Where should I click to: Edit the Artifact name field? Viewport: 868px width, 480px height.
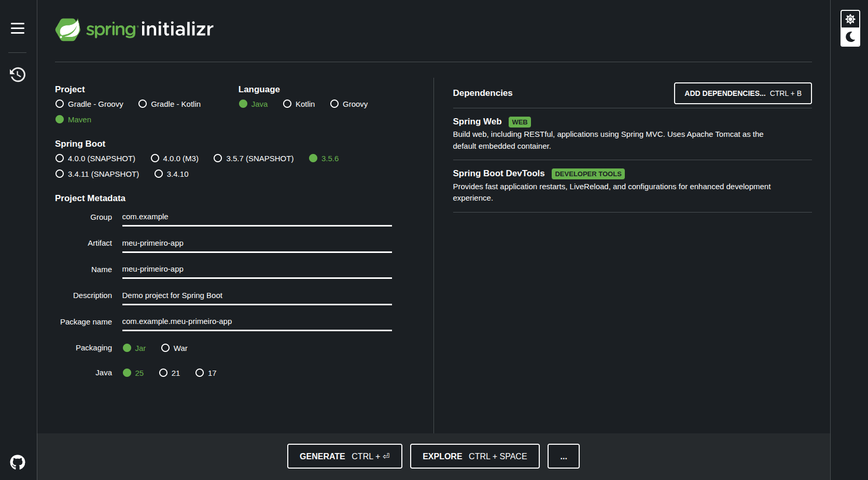point(257,243)
